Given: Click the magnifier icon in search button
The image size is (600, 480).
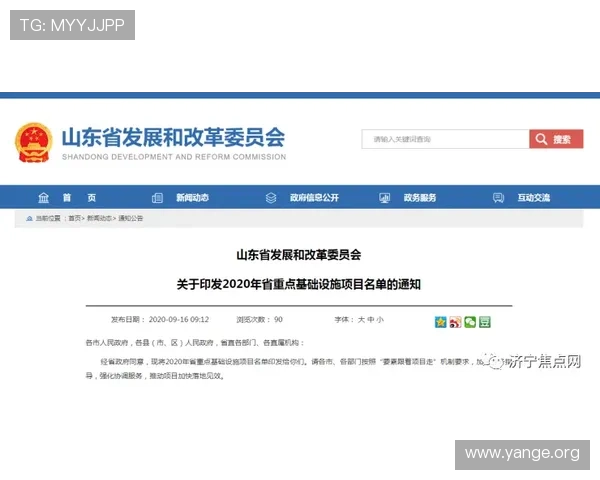Looking at the screenshot, I should [541, 139].
